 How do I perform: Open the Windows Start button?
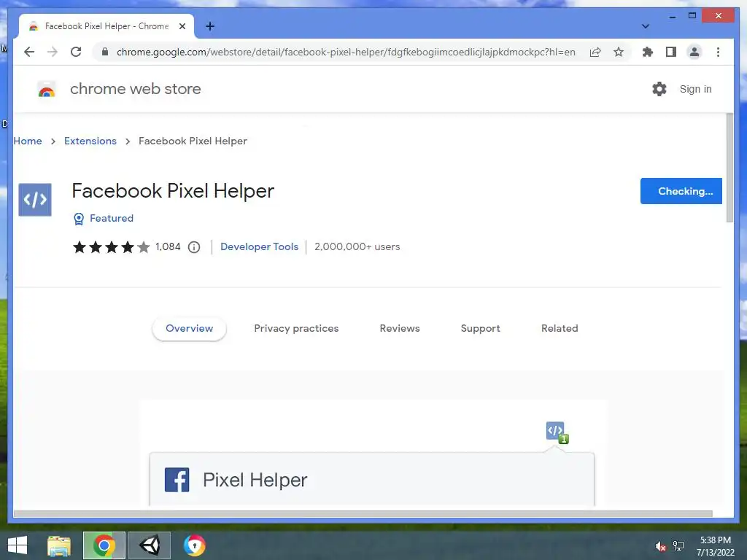[18, 545]
